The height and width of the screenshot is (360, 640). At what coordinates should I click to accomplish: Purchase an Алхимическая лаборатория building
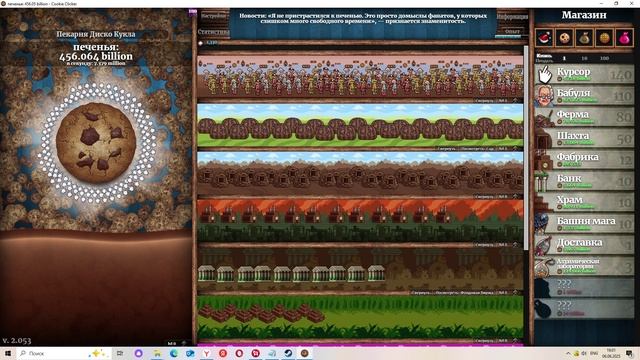pyautogui.click(x=584, y=266)
